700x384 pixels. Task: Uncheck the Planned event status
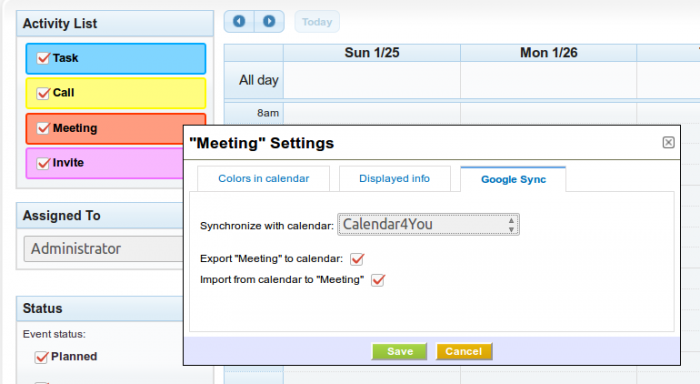(x=42, y=357)
